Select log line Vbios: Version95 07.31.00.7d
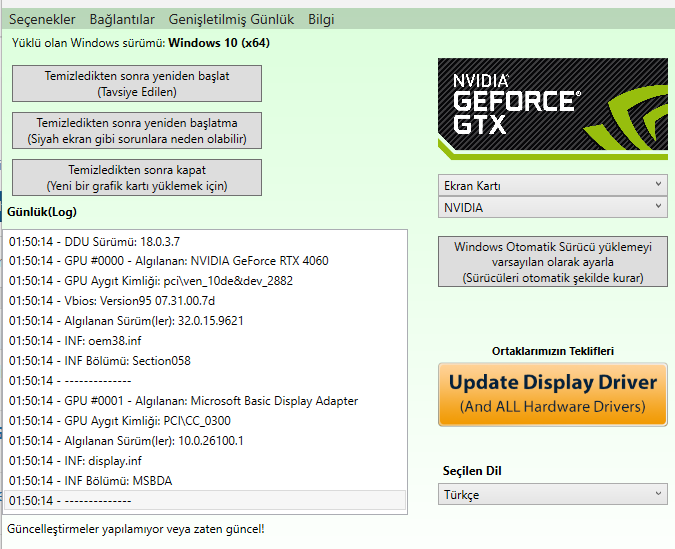Viewport: 675px width, 549px height. click(204, 301)
